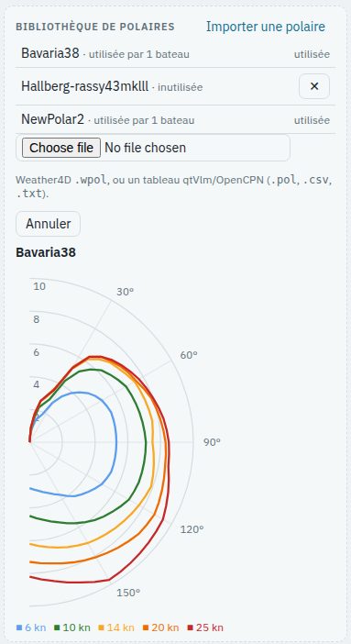Click the red 25 kn legend swatch
Screen dimensions: 351x644
190,627
